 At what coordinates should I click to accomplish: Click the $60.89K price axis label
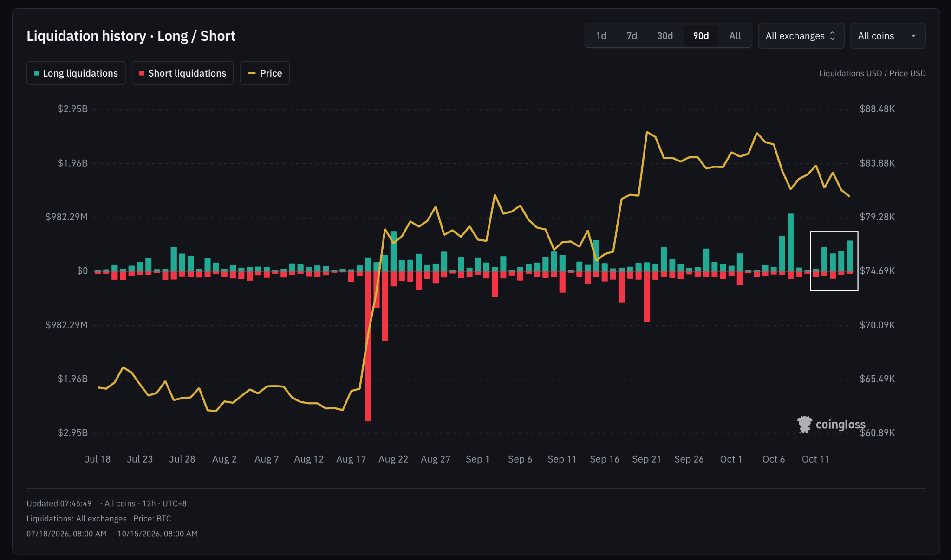pos(877,433)
